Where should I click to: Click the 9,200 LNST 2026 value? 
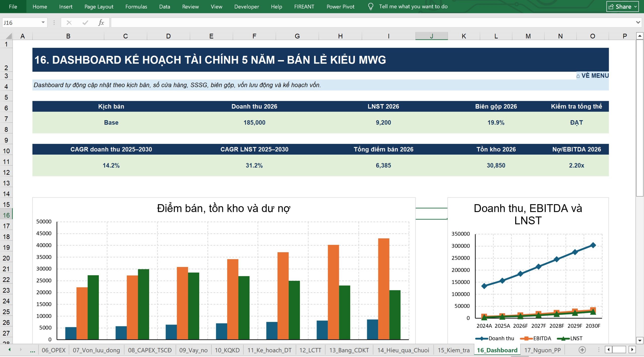383,122
